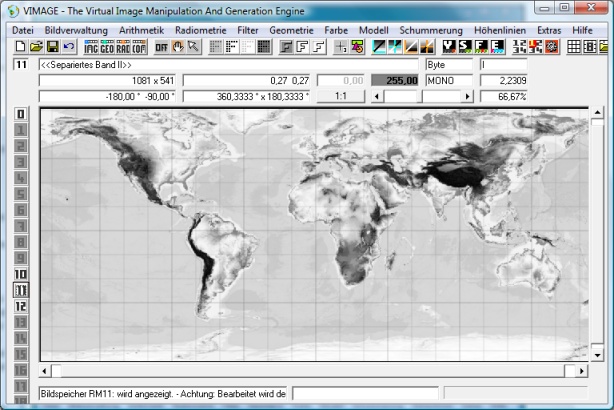Click the GEO toolbar icon

[107, 47]
